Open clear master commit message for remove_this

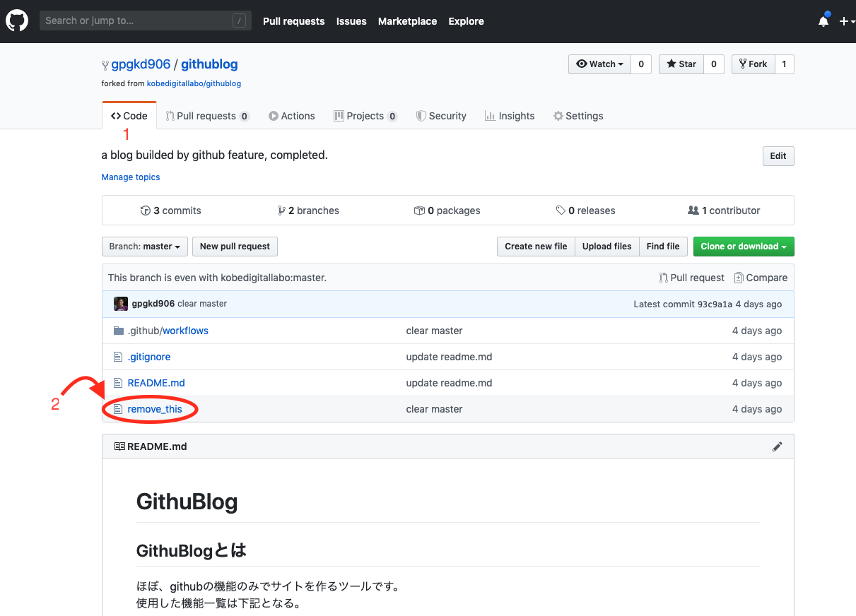click(x=435, y=409)
